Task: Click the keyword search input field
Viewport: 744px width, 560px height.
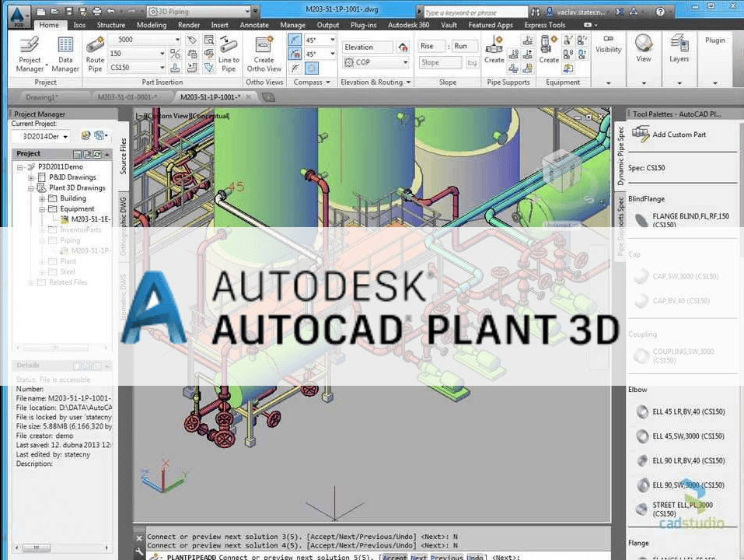Action: tap(471, 12)
